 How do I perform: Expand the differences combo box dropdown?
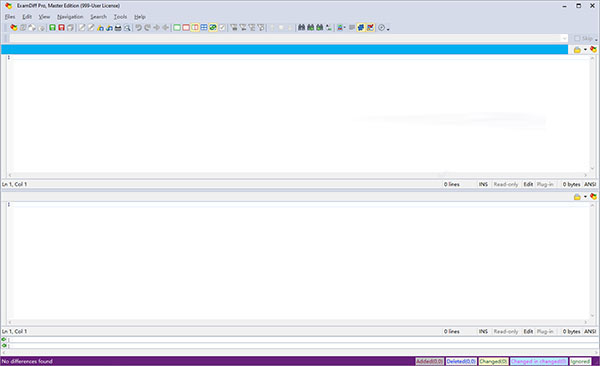pyautogui.click(x=564, y=38)
